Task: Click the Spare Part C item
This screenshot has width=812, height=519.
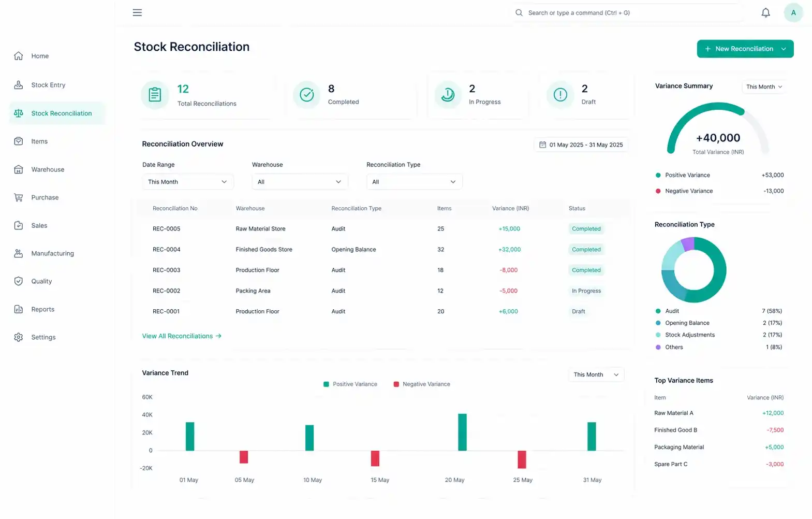Action: click(x=671, y=464)
